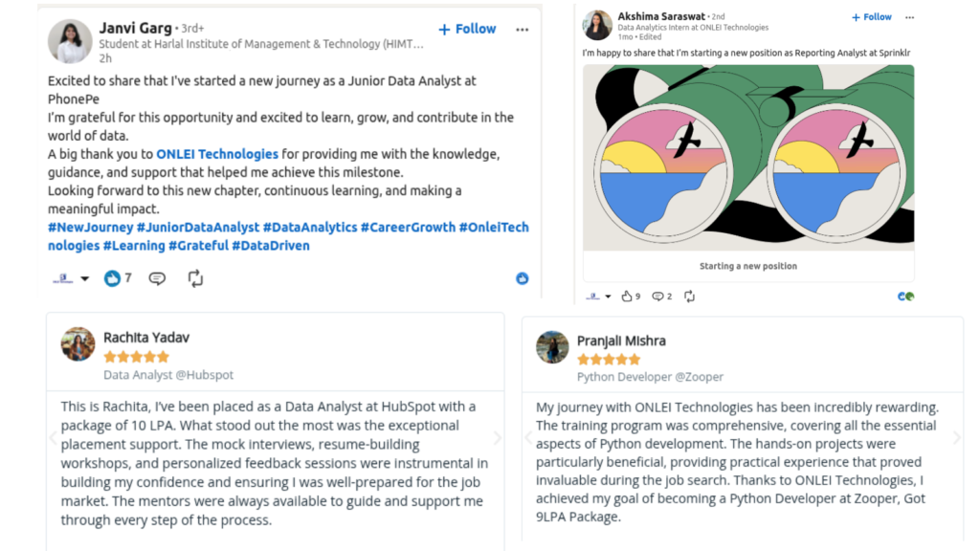
Task: Open the #JuniorDataAnalyst hashtag
Action: coord(197,228)
